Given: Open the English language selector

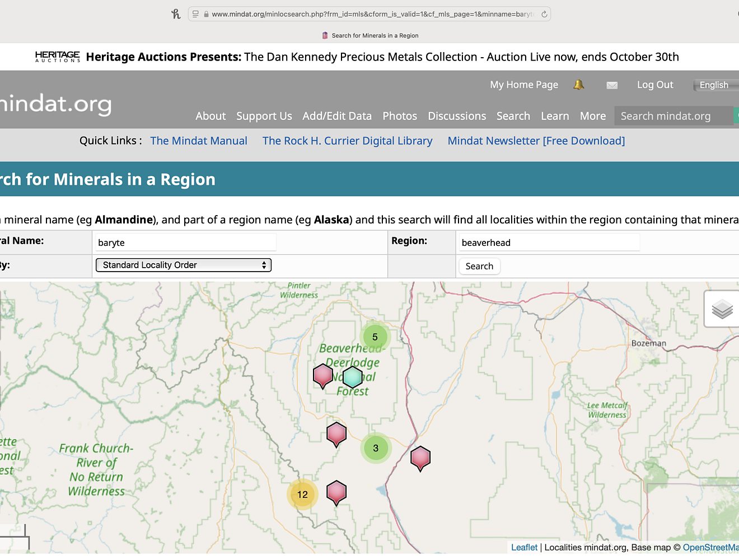Looking at the screenshot, I should (714, 85).
